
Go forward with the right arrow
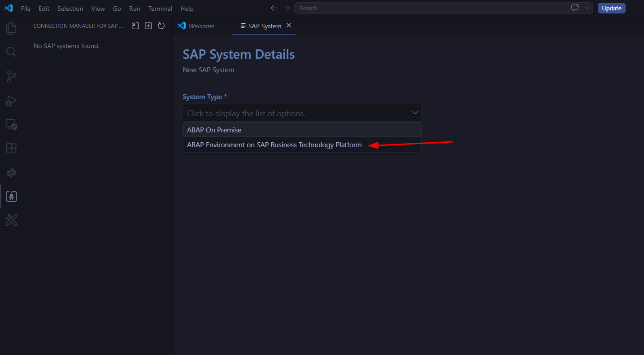coord(287,8)
